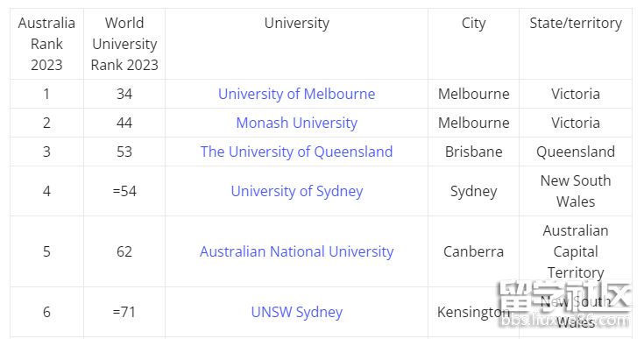Click the Australia Rank 2023 header

pos(46,44)
